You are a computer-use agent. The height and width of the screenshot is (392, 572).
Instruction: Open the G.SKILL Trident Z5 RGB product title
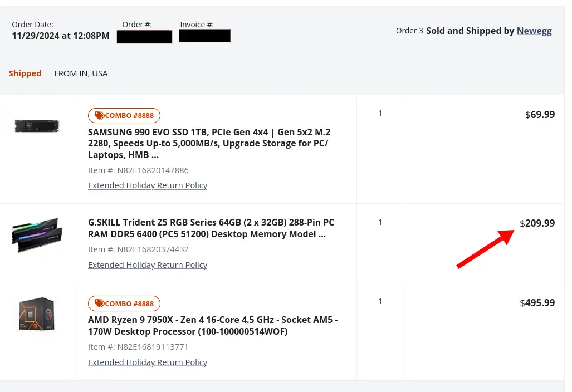[211, 228]
